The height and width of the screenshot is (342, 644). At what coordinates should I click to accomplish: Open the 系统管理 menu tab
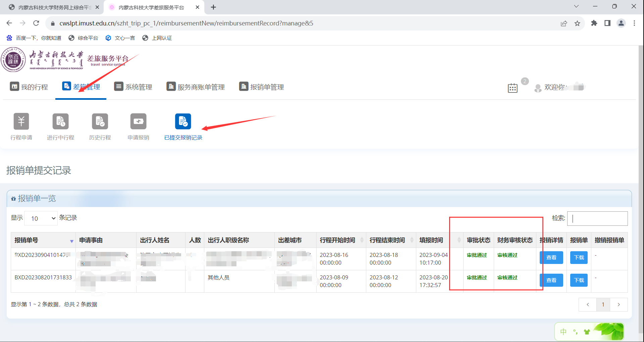[133, 87]
